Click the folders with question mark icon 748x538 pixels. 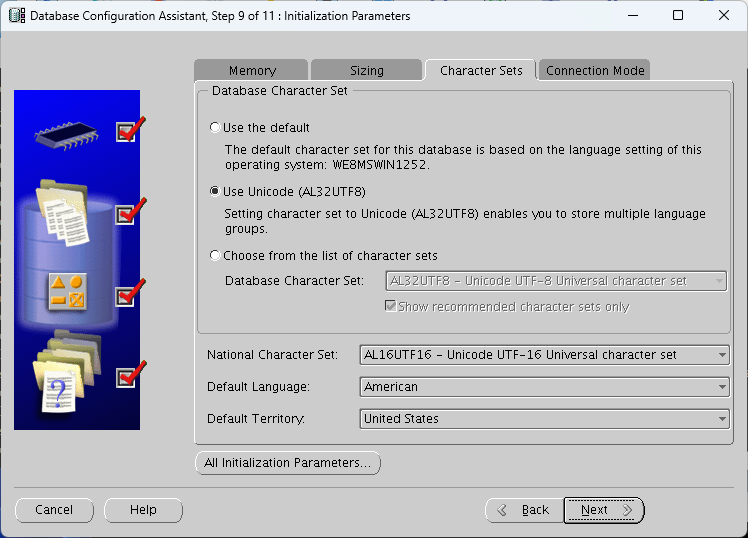(67, 371)
